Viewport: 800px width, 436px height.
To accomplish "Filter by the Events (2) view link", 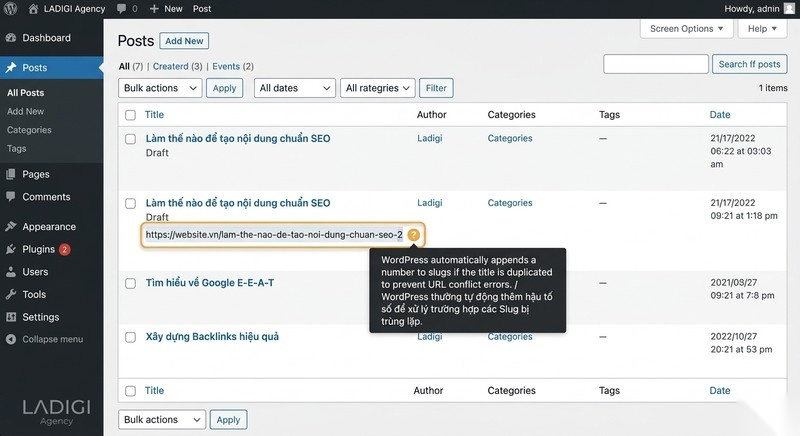I will [233, 66].
